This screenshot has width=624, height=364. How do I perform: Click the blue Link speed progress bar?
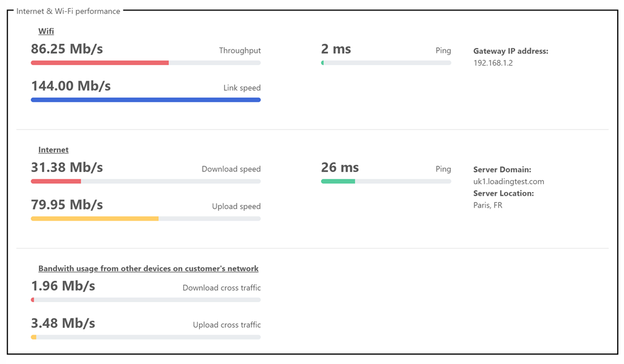146,100
